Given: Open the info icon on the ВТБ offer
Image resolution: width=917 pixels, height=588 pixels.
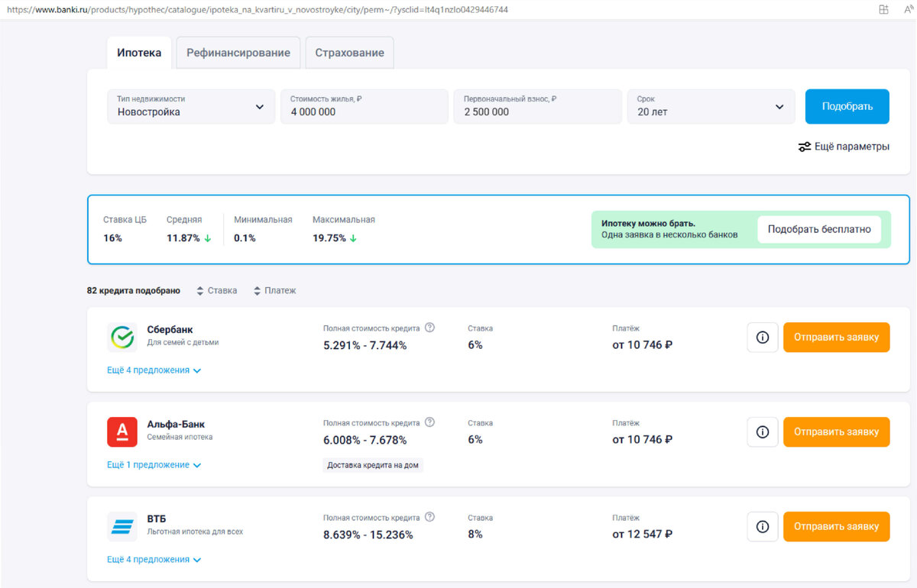Looking at the screenshot, I should point(762,526).
